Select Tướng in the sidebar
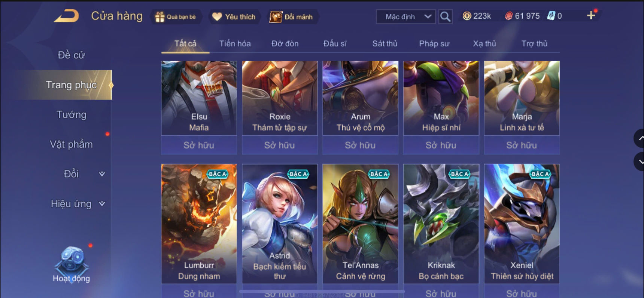This screenshot has width=644, height=298. [x=71, y=114]
